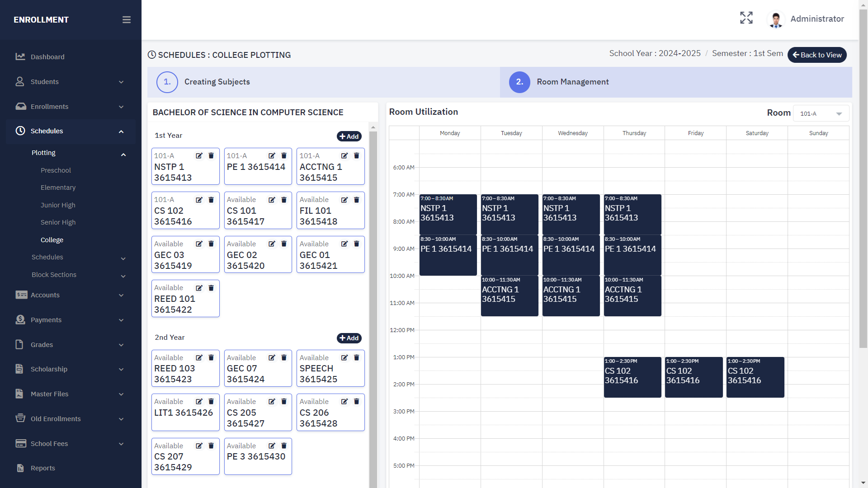Delete the PE 1 subject card

(x=284, y=156)
